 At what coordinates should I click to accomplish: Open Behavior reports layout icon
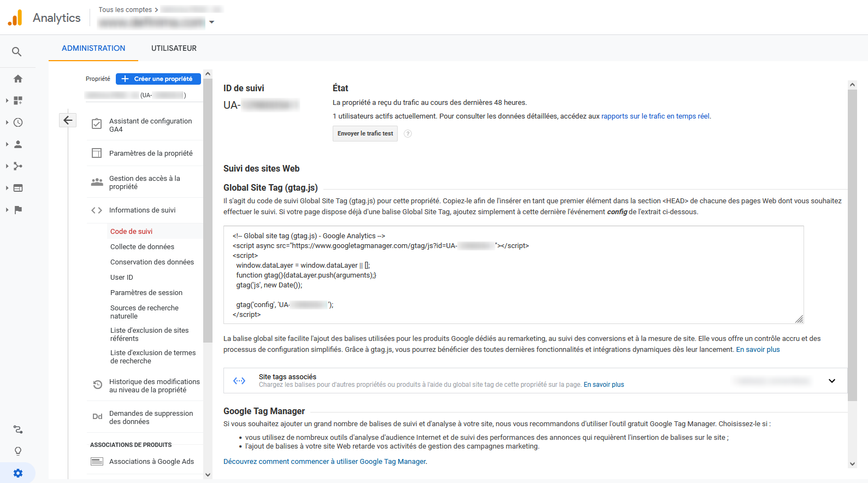coord(18,188)
